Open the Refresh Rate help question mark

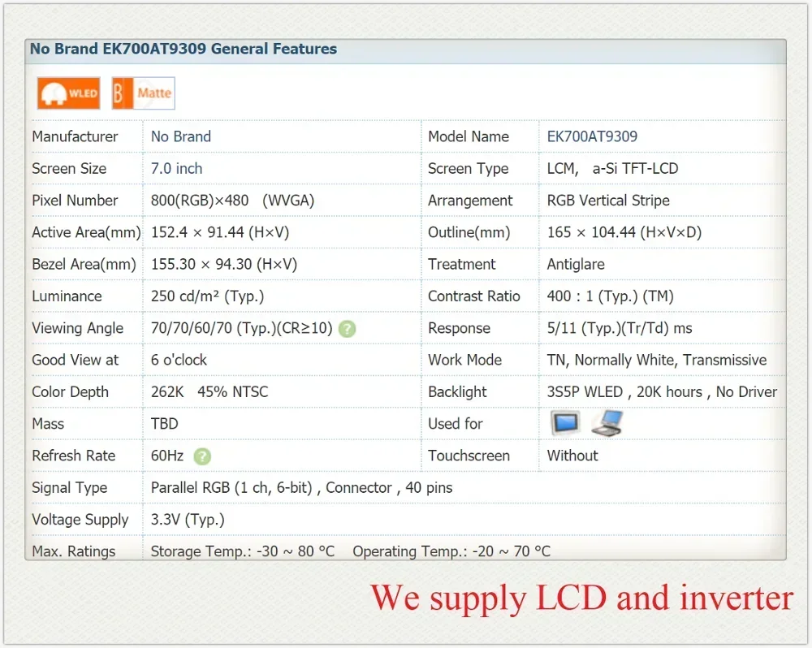(202, 456)
